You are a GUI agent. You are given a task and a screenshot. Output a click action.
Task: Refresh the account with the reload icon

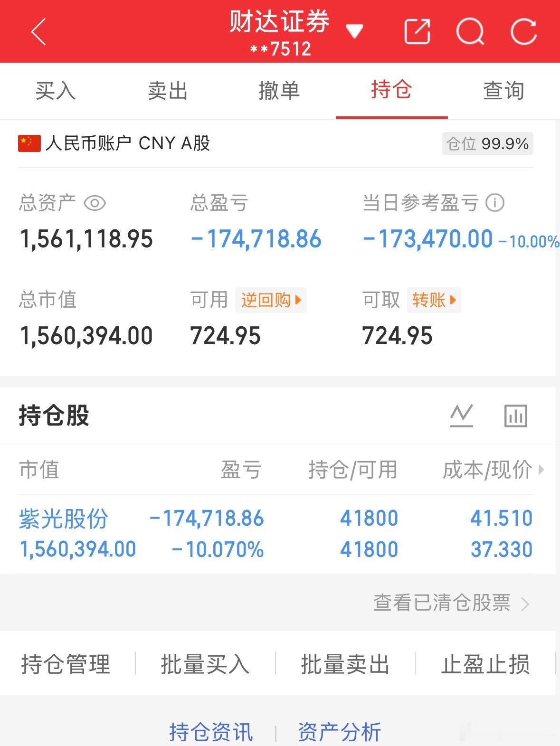point(523,32)
